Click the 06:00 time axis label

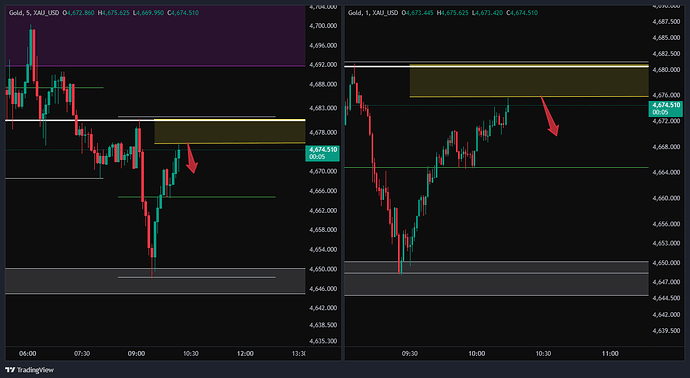click(x=28, y=353)
